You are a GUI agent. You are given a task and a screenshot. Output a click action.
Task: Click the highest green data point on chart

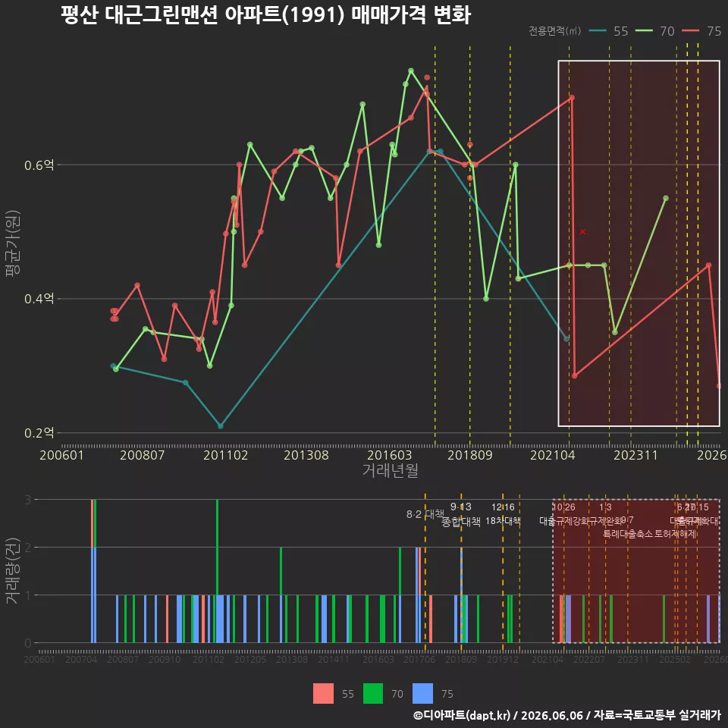click(411, 71)
